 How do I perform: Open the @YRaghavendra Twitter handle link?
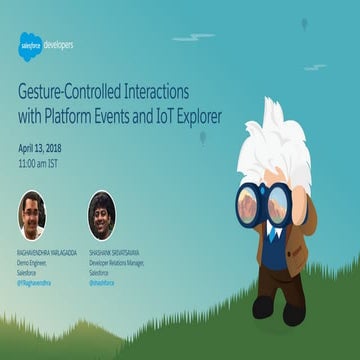point(34,283)
